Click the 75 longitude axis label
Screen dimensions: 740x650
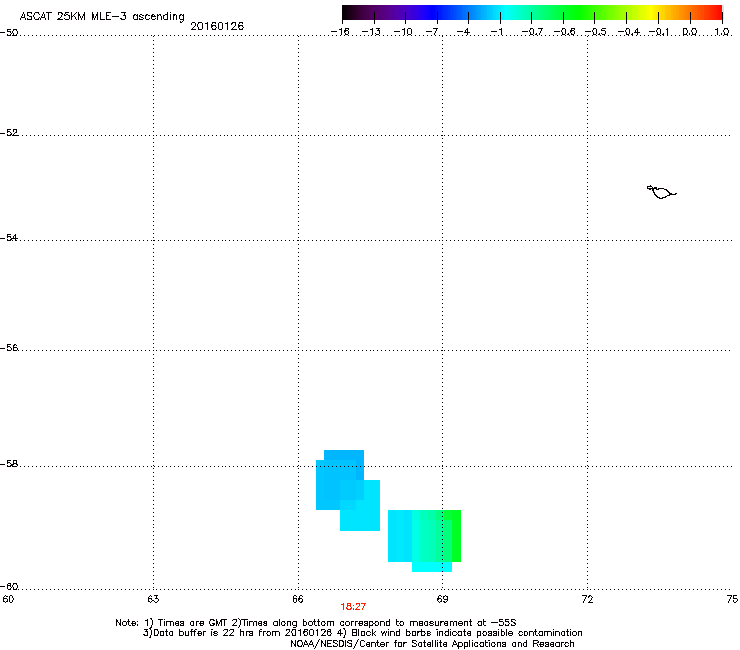(732, 599)
